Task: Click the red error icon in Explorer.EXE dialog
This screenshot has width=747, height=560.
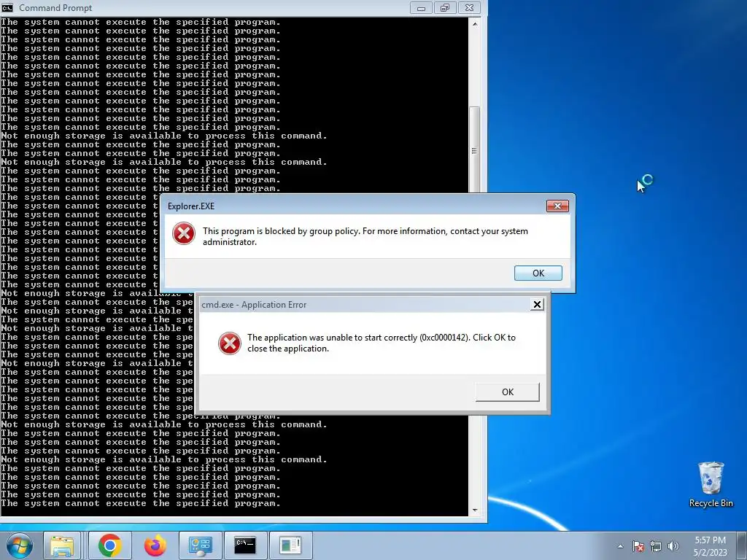Action: 183,234
